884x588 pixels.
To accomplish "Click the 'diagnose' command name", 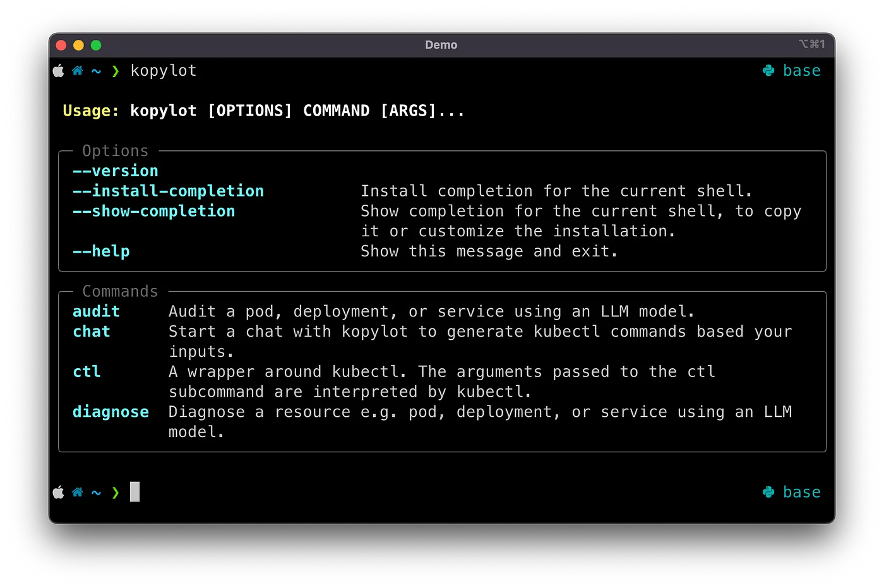I will click(x=110, y=412).
